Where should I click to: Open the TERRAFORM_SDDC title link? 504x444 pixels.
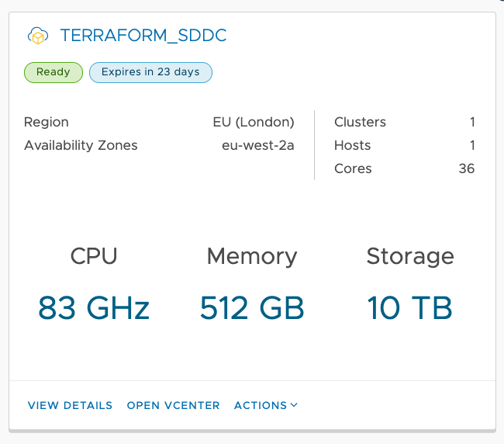pos(143,36)
